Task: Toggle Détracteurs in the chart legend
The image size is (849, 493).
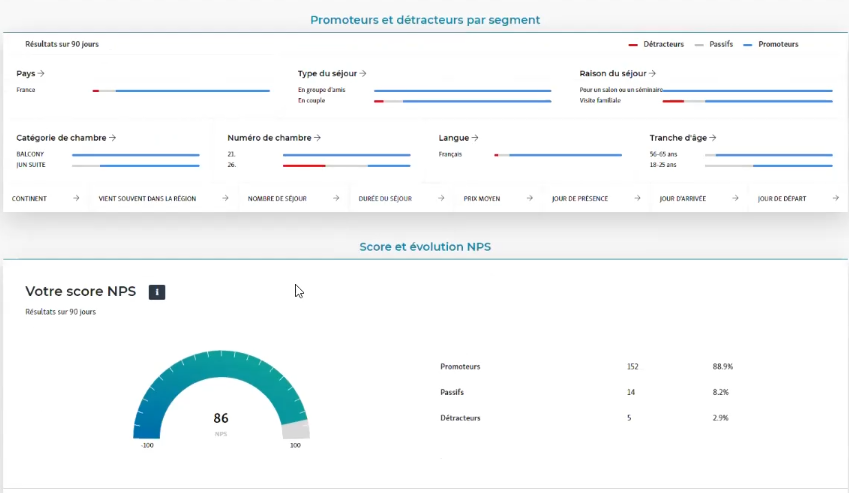Action: click(656, 44)
